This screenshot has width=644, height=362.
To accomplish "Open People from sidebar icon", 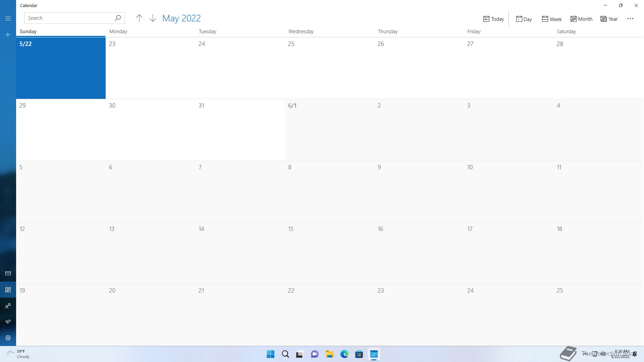I will point(8,306).
